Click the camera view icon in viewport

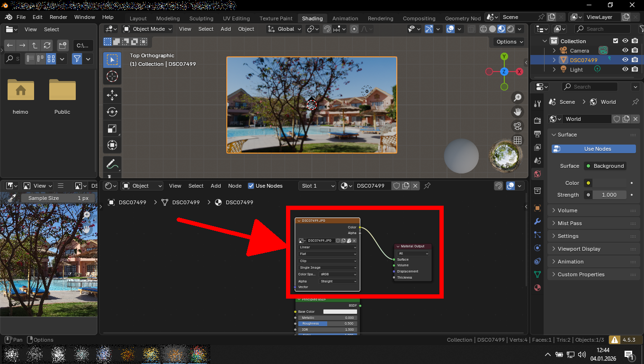[518, 126]
